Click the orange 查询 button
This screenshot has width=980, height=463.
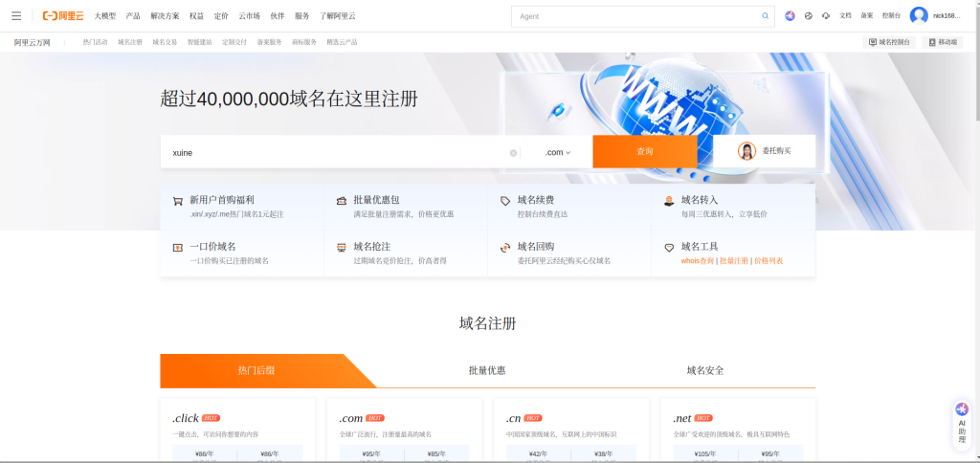tap(644, 152)
